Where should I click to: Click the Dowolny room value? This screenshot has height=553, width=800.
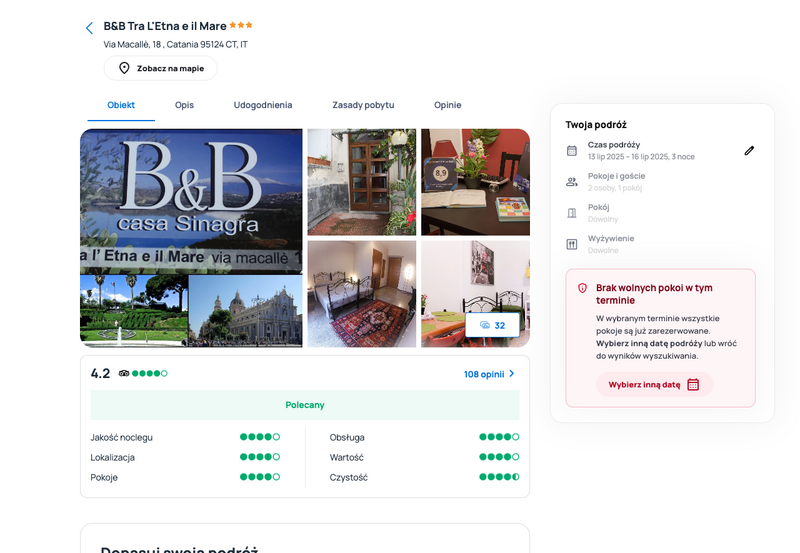pyautogui.click(x=603, y=219)
